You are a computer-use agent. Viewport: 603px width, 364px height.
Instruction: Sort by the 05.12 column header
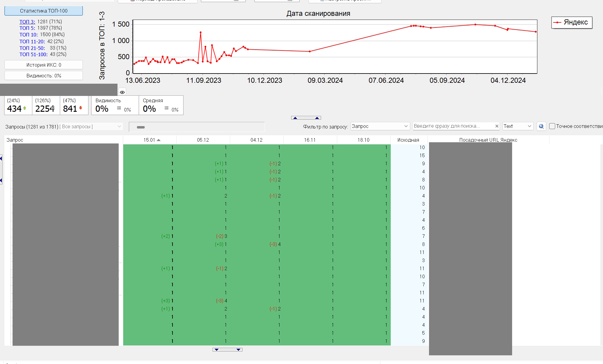coord(203,140)
